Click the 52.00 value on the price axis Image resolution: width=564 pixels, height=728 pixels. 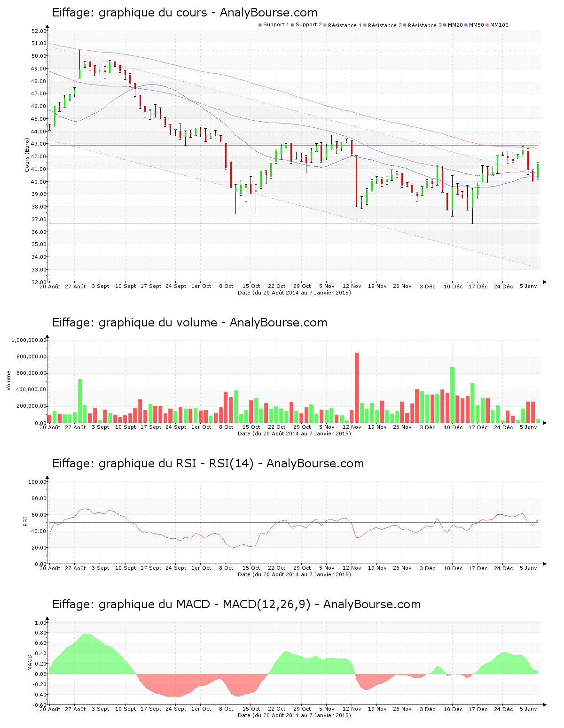[x=39, y=31]
